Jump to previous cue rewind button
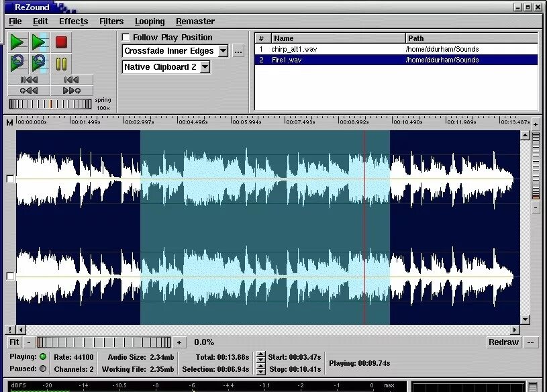This screenshot has height=392, width=547. click(x=30, y=91)
